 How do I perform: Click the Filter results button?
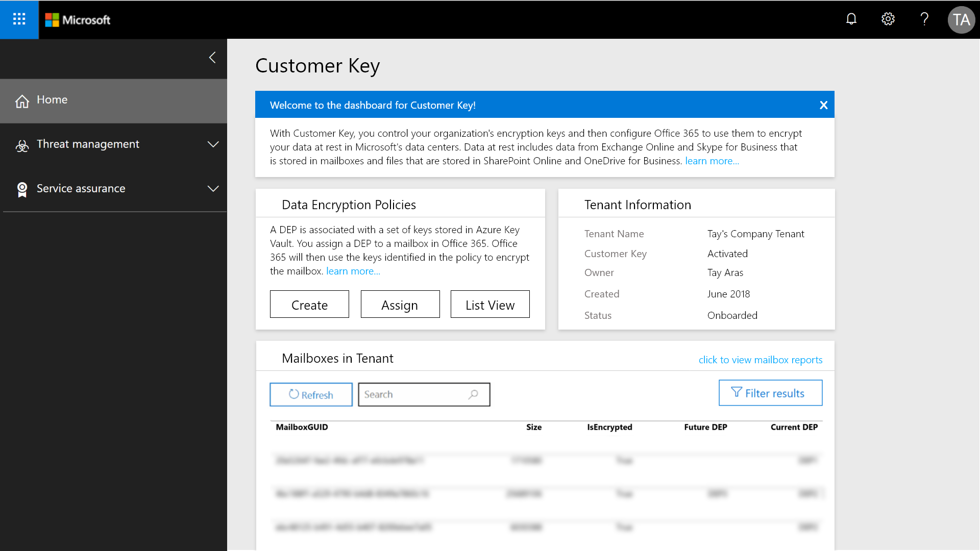tap(770, 393)
